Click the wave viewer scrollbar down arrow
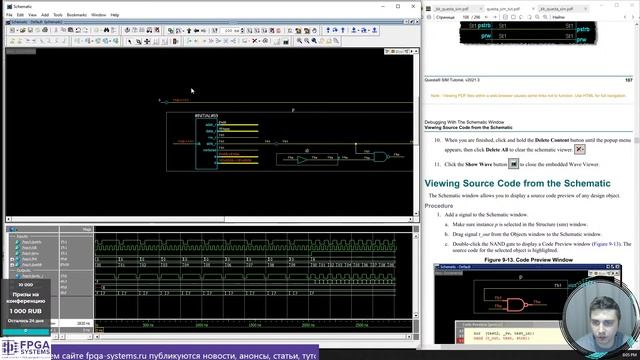 (416, 315)
